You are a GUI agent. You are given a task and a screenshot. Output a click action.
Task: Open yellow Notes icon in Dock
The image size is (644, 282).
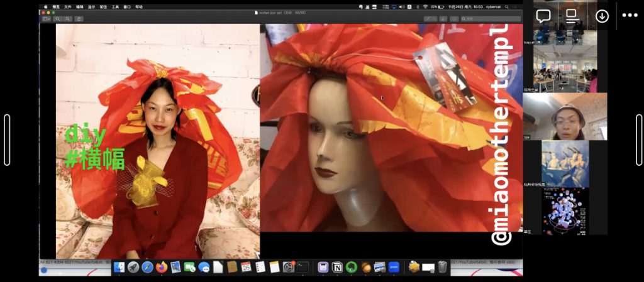point(274,268)
